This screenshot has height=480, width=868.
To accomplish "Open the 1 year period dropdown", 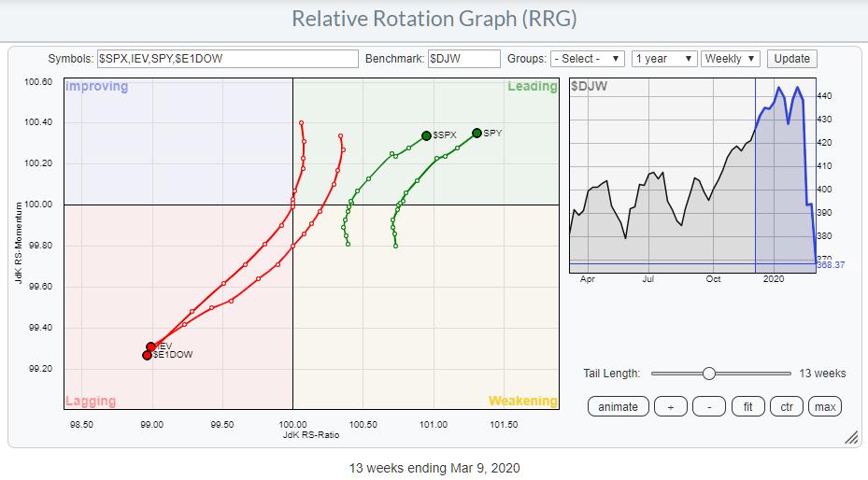I will (x=663, y=59).
